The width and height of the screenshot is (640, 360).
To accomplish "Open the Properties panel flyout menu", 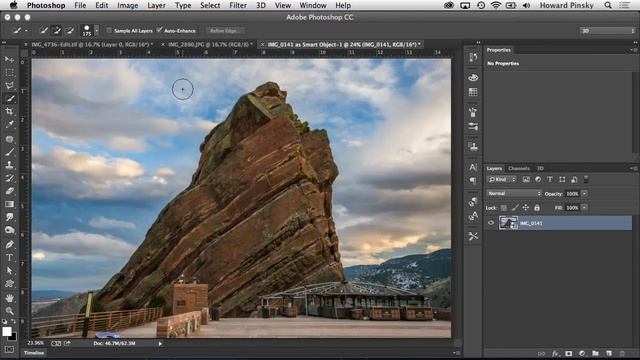I will (633, 50).
